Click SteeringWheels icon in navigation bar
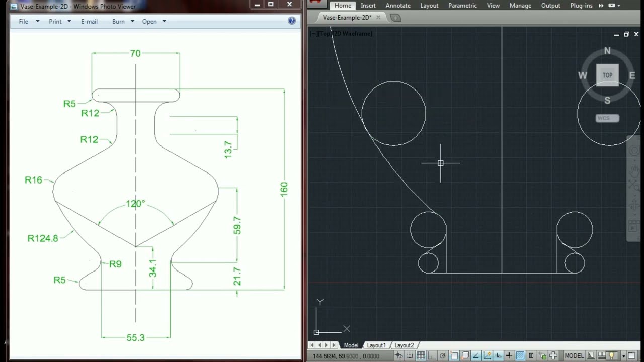 tap(634, 150)
